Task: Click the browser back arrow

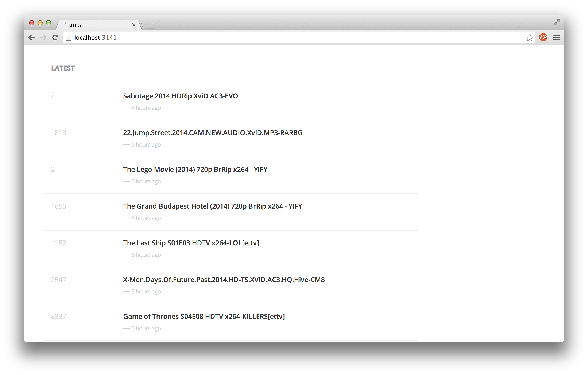Action: [31, 37]
